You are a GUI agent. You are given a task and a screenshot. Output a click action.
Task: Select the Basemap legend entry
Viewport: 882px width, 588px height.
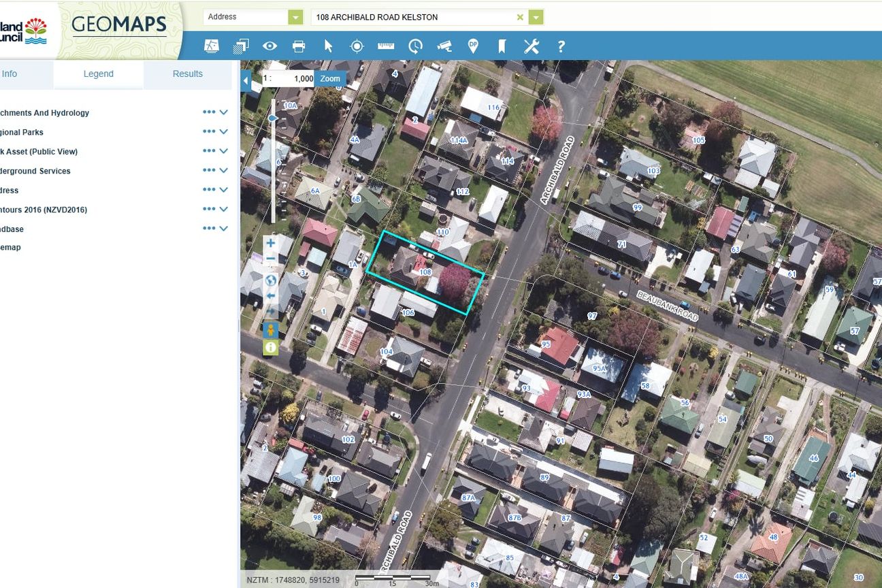click(x=10, y=248)
